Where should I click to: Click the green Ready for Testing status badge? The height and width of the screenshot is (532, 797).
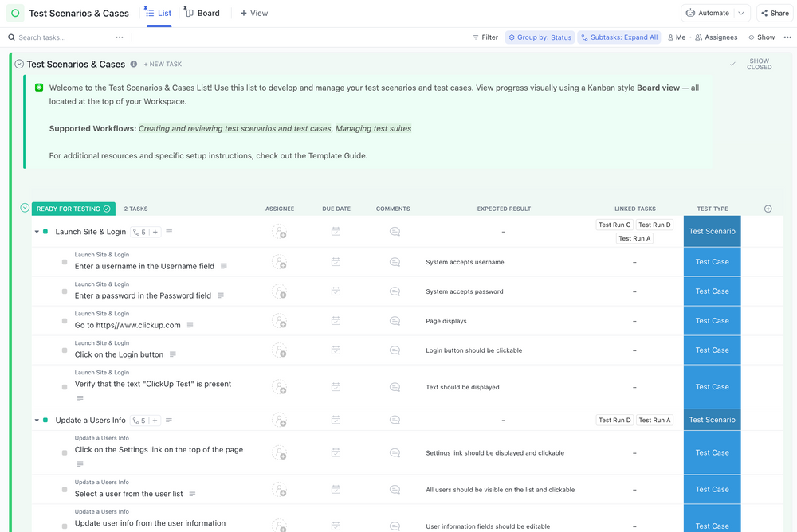73,208
